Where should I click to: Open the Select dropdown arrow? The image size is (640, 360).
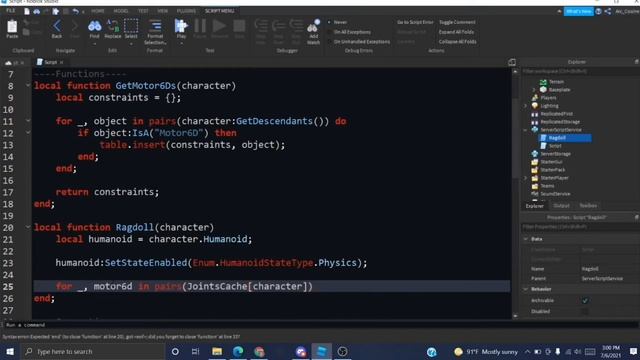[131, 43]
